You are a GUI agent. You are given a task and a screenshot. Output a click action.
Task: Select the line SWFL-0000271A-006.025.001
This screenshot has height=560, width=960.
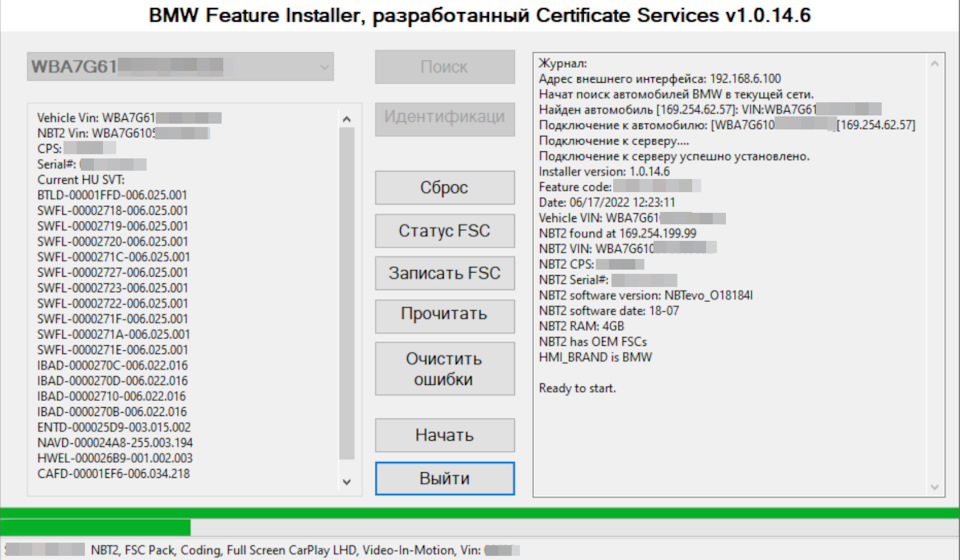(x=114, y=334)
